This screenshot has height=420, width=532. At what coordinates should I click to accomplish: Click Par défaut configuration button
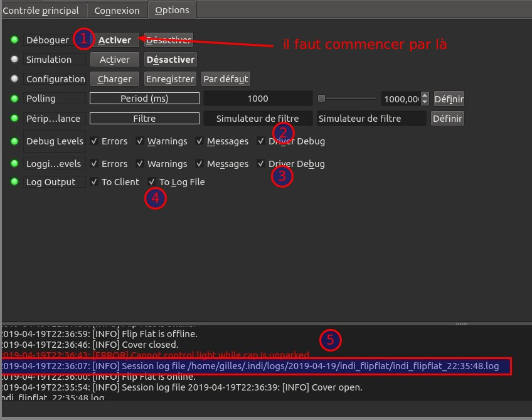coord(226,78)
